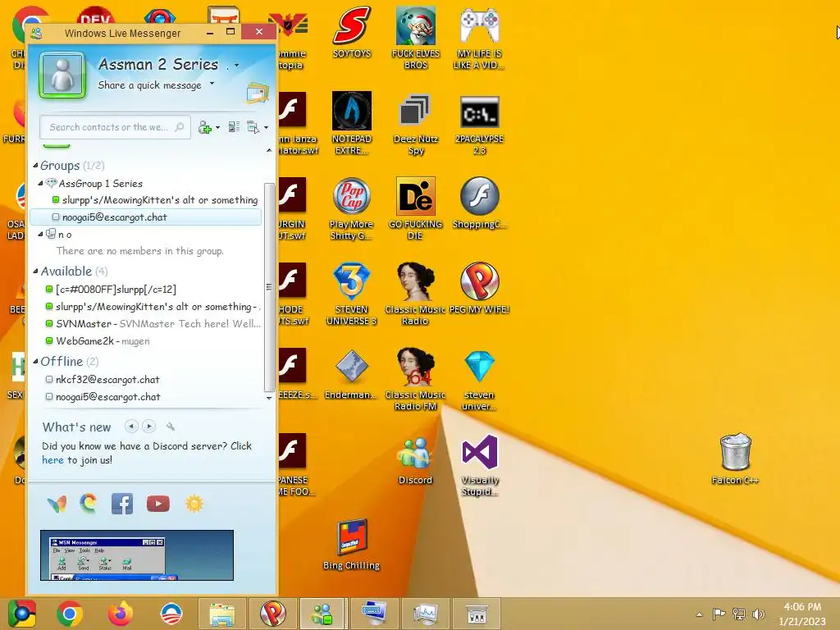The width and height of the screenshot is (840, 630).
Task: Click the 'here' Discord server link
Action: click(52, 460)
